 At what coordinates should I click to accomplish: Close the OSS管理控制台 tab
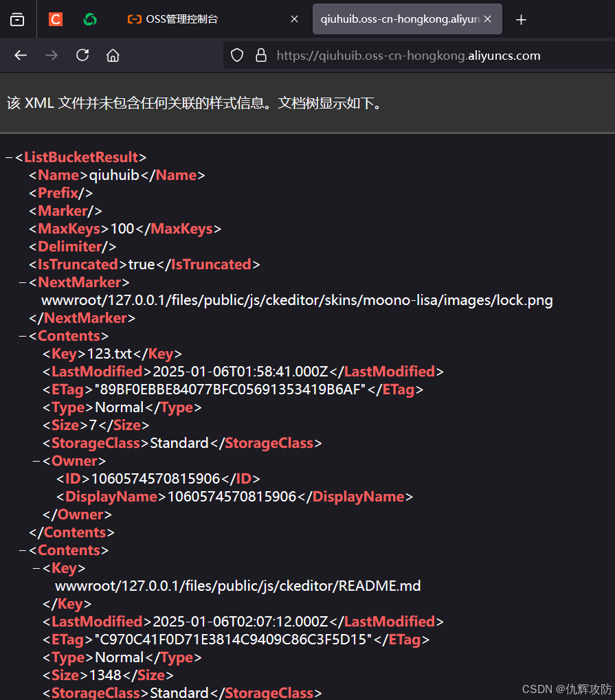pos(294,19)
